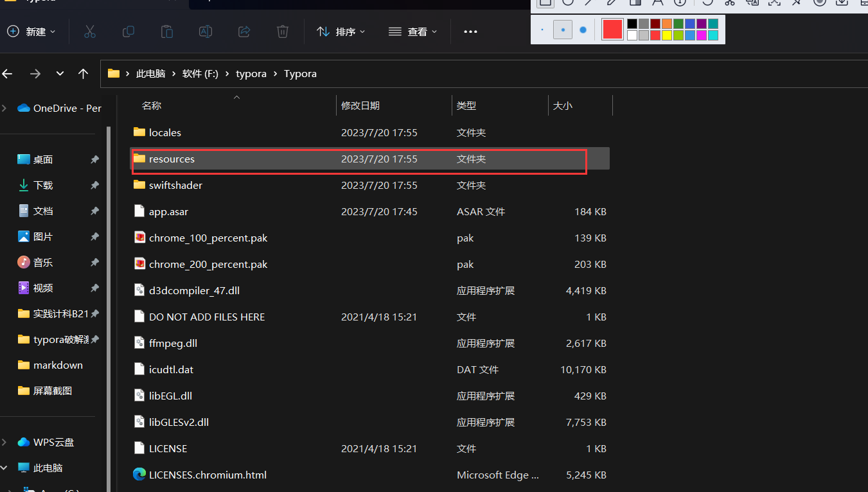Viewport: 868px width, 492px height.
Task: Open the recent locations chevron
Action: 60,74
